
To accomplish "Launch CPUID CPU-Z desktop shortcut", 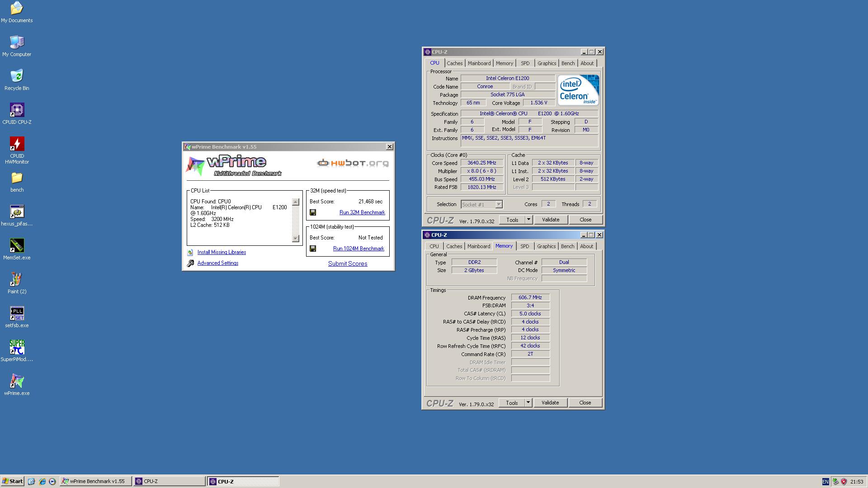I will tap(17, 114).
